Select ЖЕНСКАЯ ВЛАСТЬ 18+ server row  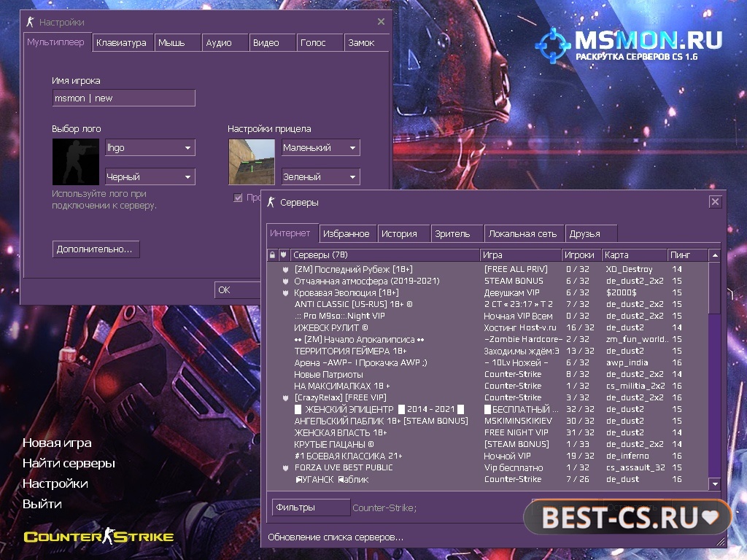(487, 433)
